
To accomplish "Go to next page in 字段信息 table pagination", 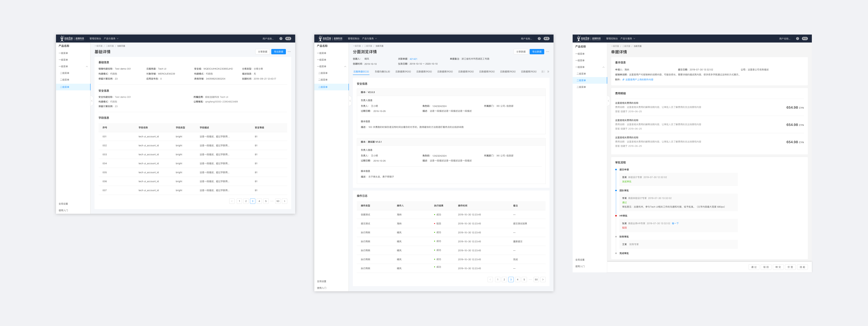I will [x=284, y=201].
